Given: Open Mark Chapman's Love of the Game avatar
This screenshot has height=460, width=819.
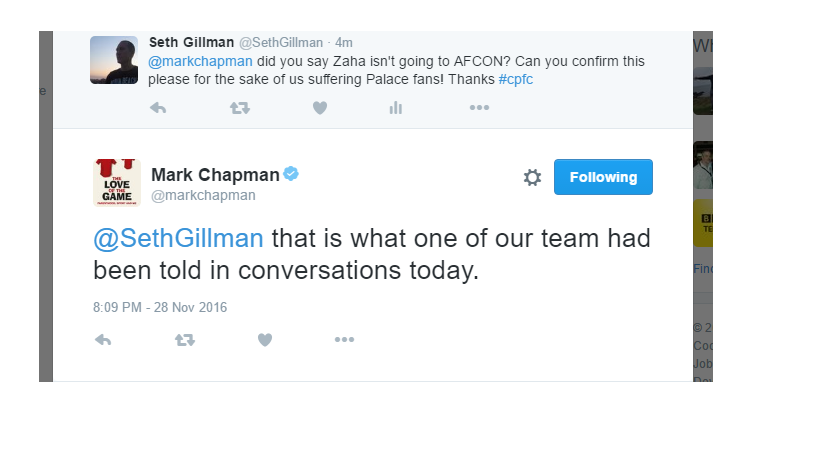Looking at the screenshot, I should [x=117, y=182].
